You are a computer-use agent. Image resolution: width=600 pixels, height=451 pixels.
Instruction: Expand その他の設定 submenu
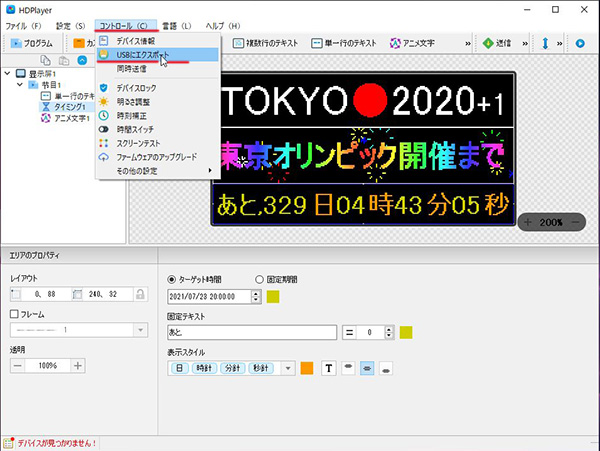(x=158, y=171)
